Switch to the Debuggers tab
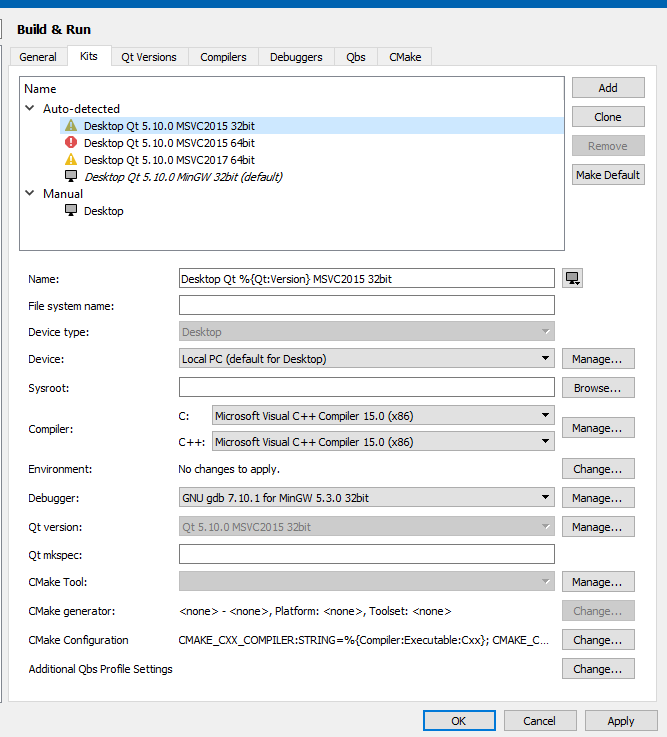 pos(296,57)
